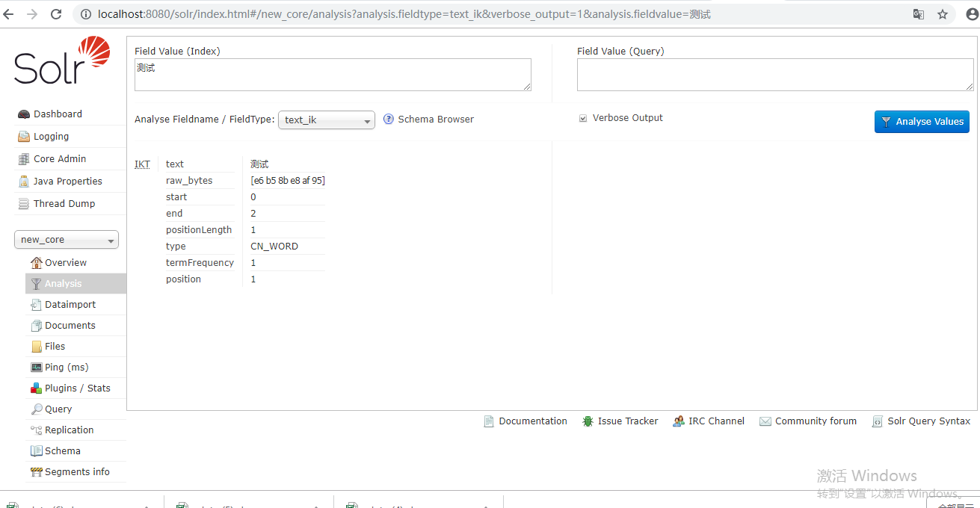Open the Dashboard menu item
The image size is (980, 508).
(x=58, y=114)
